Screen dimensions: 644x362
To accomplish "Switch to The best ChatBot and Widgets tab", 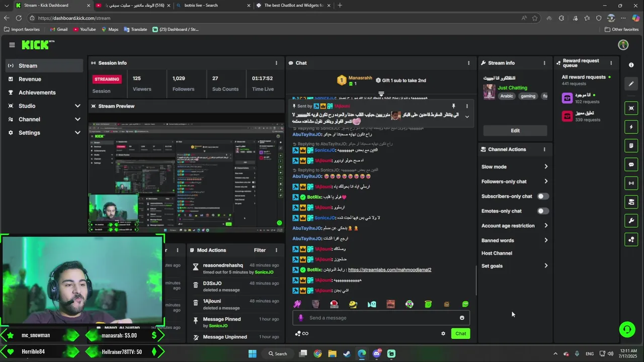I will click(x=293, y=6).
